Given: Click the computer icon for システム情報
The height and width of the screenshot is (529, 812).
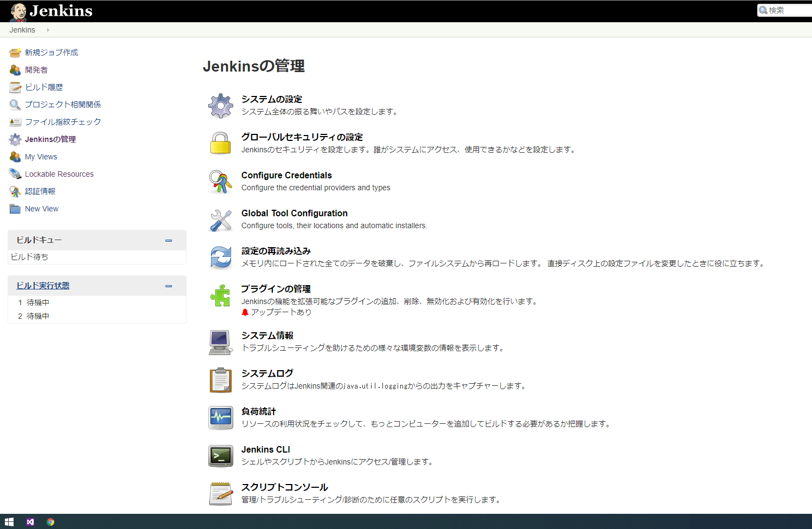Looking at the screenshot, I should coord(221,343).
